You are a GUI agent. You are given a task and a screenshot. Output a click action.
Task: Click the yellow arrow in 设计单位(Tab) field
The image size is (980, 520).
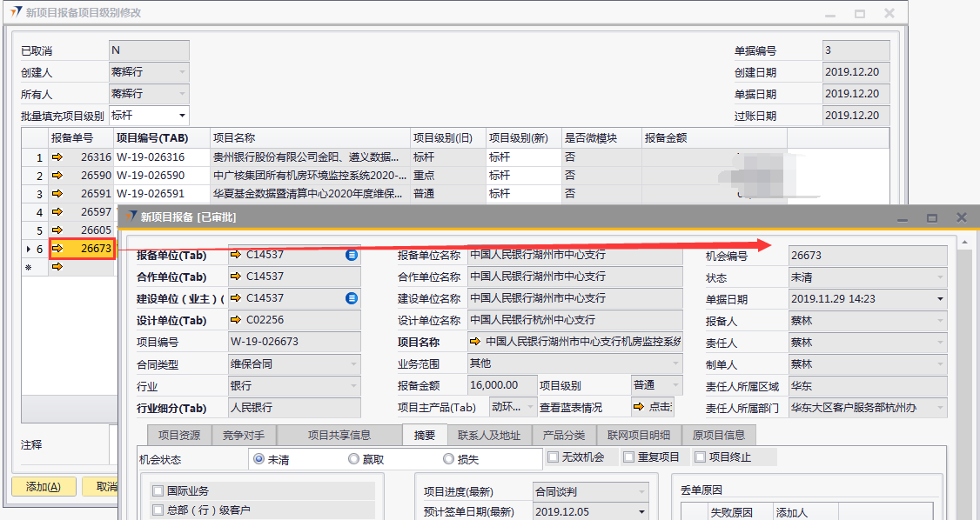[236, 320]
